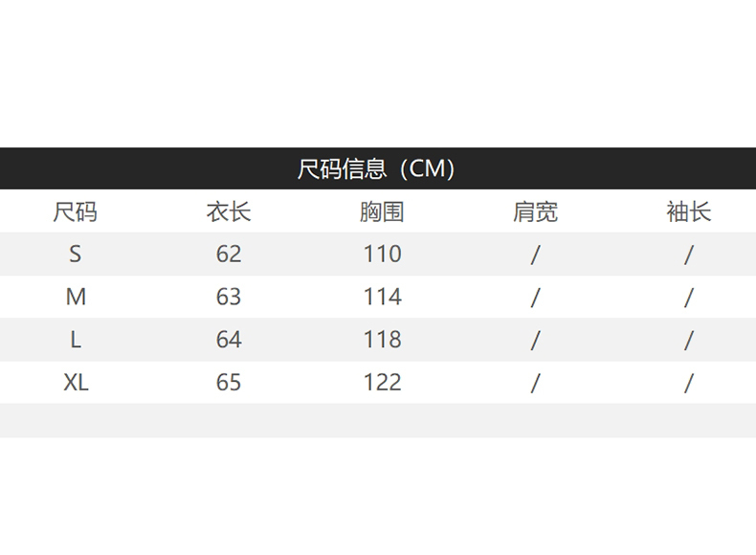Click the 64 length value
The width and height of the screenshot is (756, 555).
(x=229, y=340)
